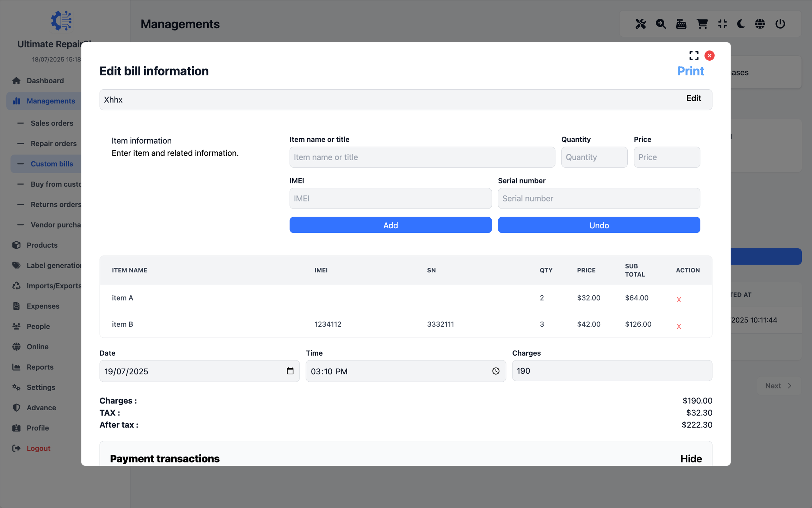The width and height of the screenshot is (812, 508).
Task: Click the Undo button
Action: [598, 225]
